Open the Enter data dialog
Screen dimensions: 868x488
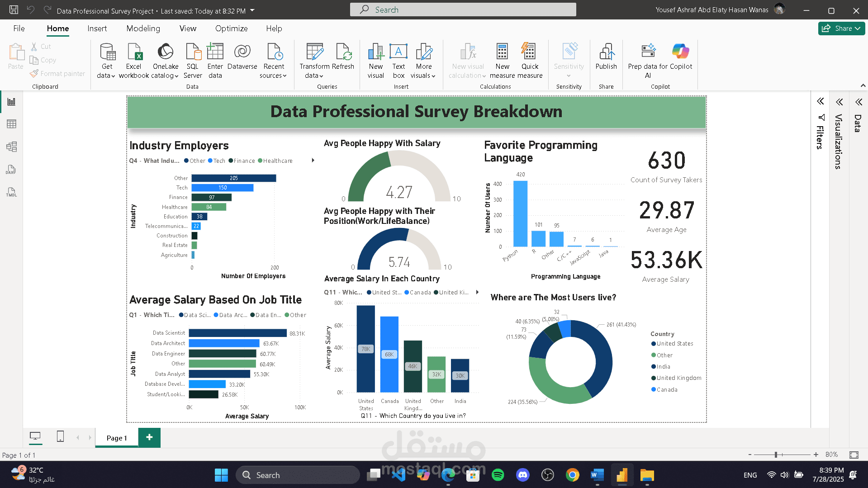(x=215, y=61)
